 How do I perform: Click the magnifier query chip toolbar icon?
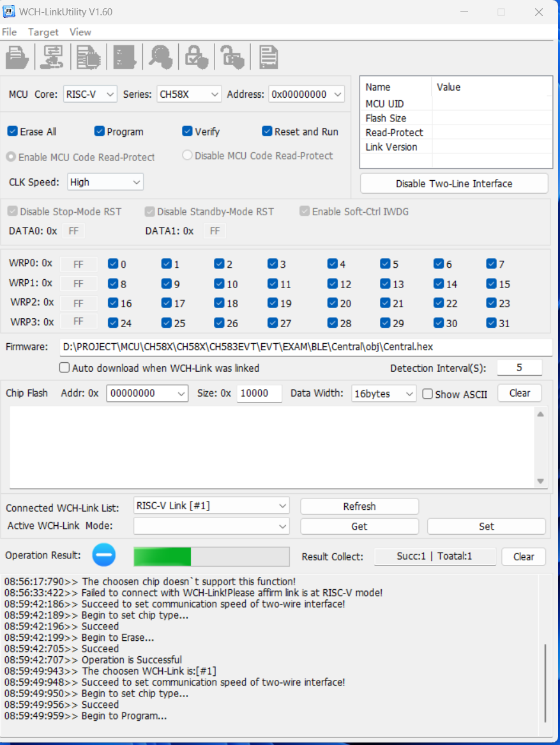[160, 58]
